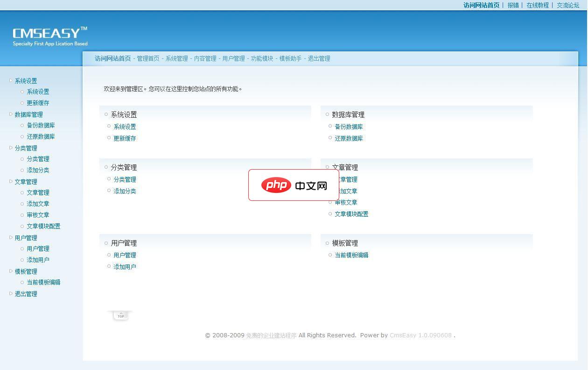
Task: Select 模板助手 in the navigation bar
Action: pyautogui.click(x=290, y=58)
